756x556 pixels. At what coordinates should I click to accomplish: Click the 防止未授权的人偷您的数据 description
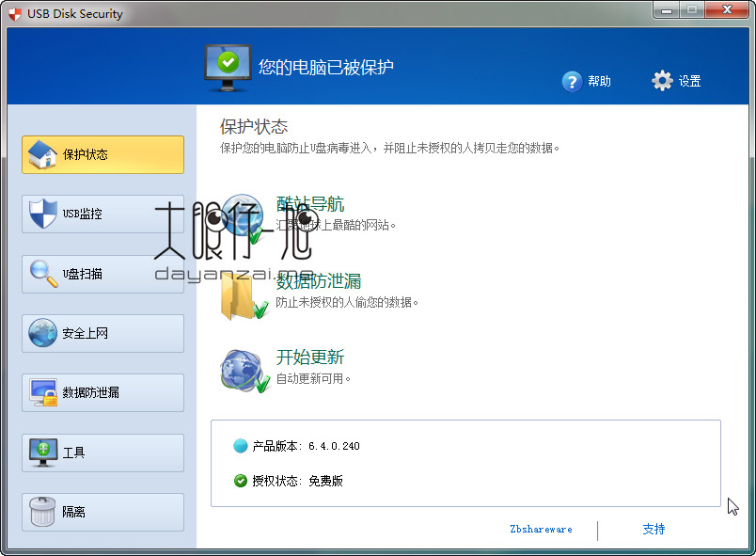tap(347, 302)
